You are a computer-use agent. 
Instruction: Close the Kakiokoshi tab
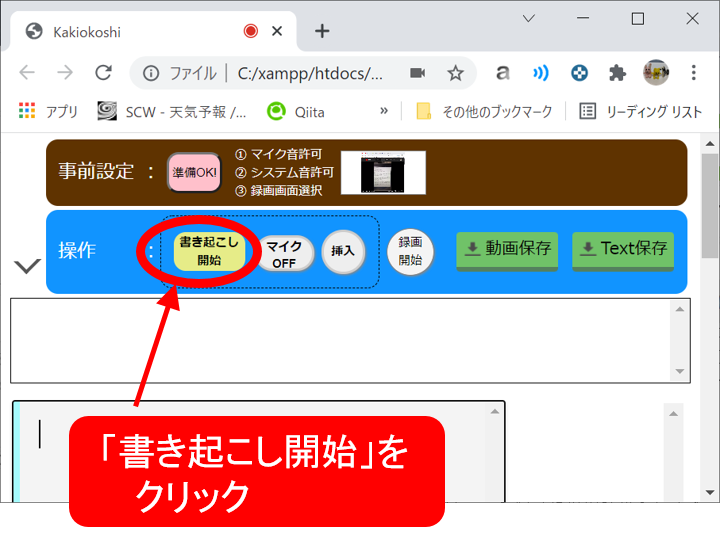click(277, 31)
